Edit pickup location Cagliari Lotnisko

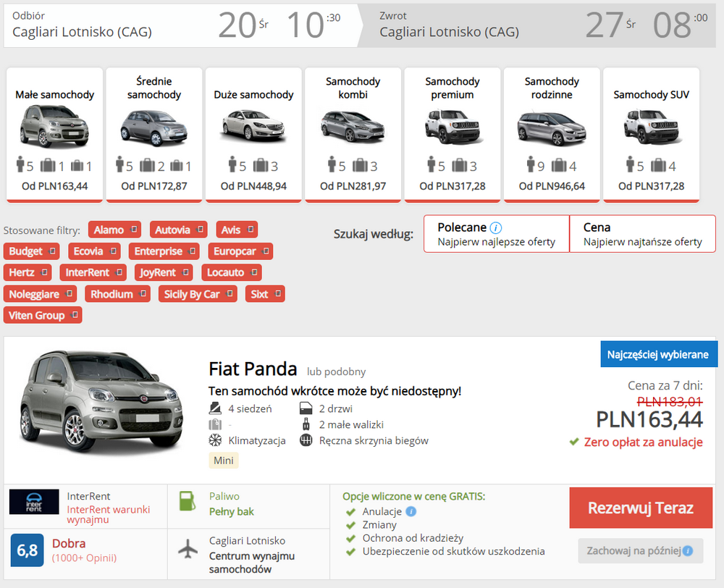(83, 32)
